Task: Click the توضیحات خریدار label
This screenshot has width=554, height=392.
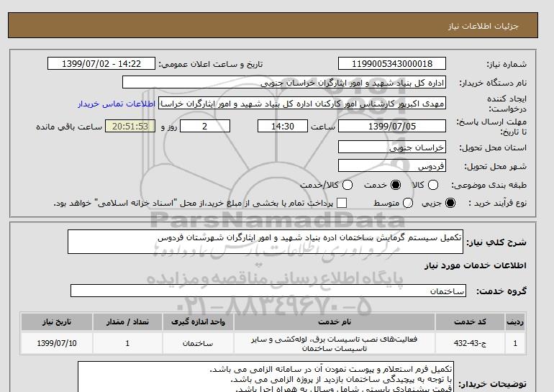Action: click(x=492, y=384)
